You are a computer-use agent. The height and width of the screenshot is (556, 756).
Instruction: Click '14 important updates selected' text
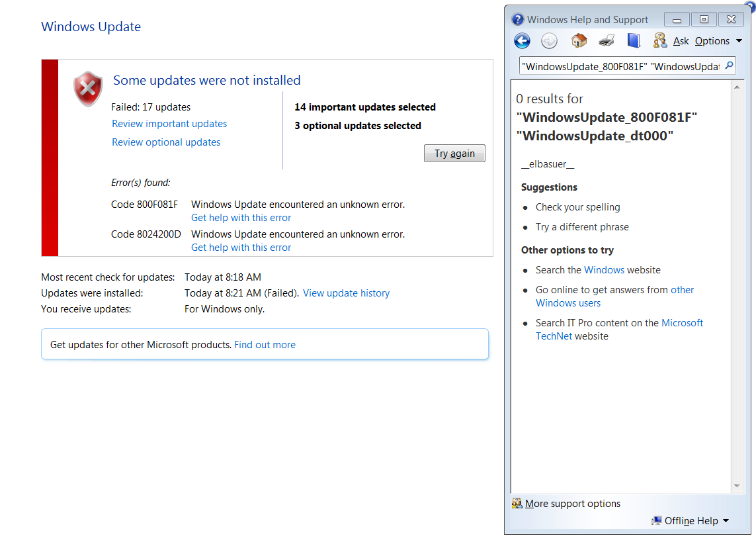365,107
